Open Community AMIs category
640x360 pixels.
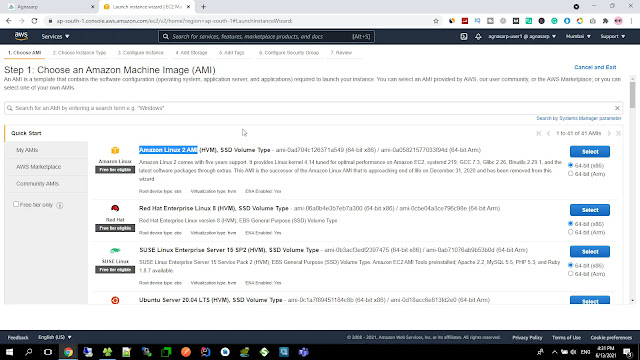click(37, 184)
